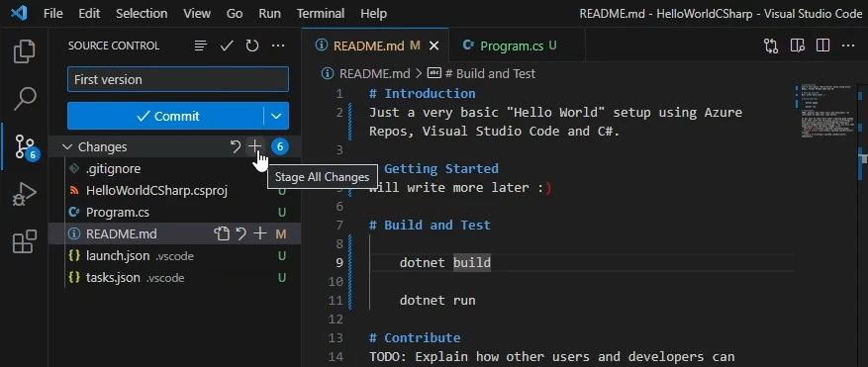This screenshot has height=367, width=868.
Task: Select .gitignore in Changes list
Action: 175,169
